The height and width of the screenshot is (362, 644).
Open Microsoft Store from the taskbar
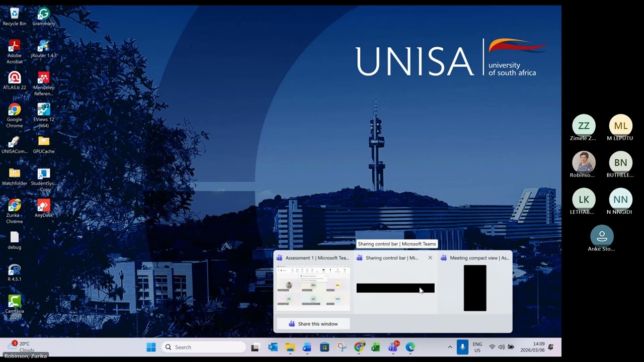(x=325, y=347)
